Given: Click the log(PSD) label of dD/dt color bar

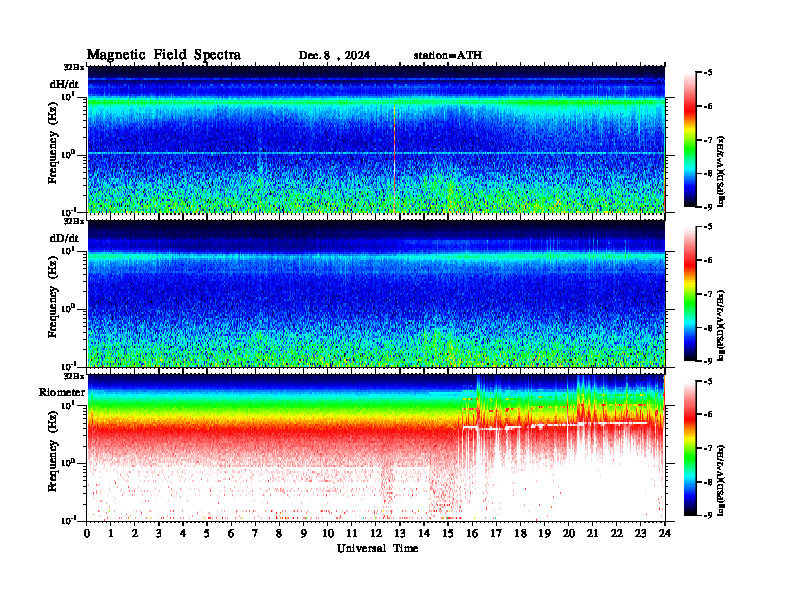Looking at the screenshot, I should point(722,325).
